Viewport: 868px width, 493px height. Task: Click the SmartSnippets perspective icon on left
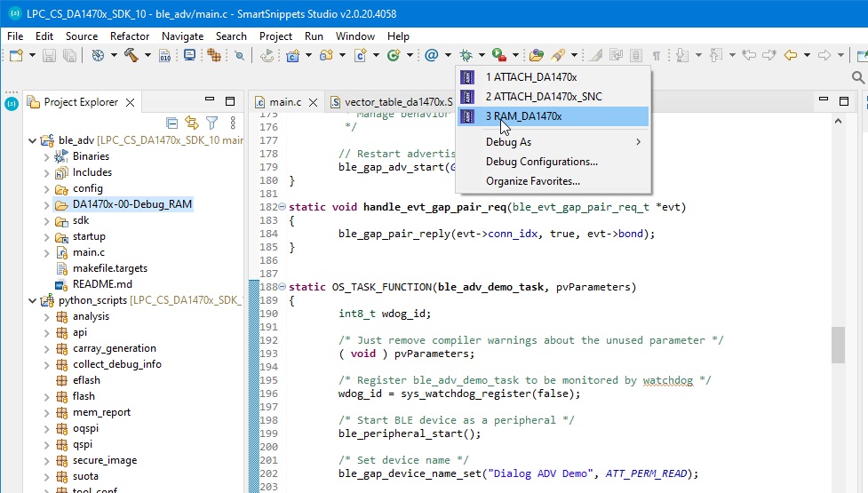coord(12,103)
